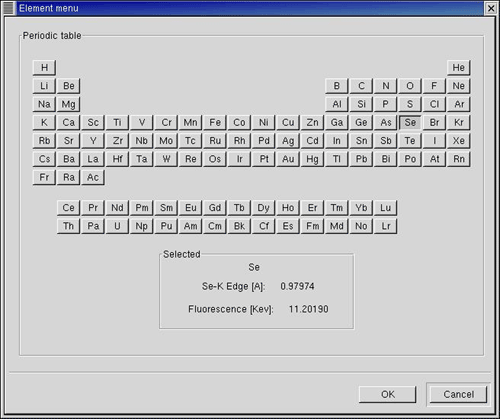This screenshot has height=419, width=500.
Task: Select the Br element button
Action: 434,123
